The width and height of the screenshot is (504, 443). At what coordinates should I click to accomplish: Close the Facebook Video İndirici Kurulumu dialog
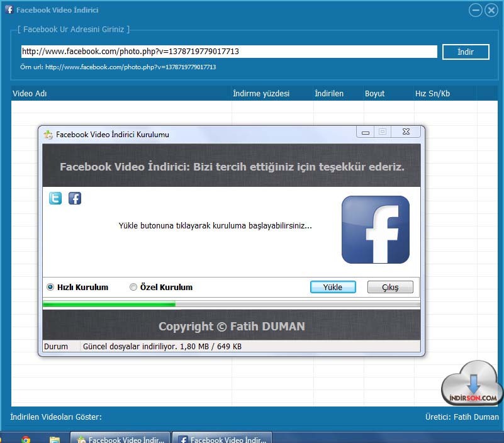[406, 132]
